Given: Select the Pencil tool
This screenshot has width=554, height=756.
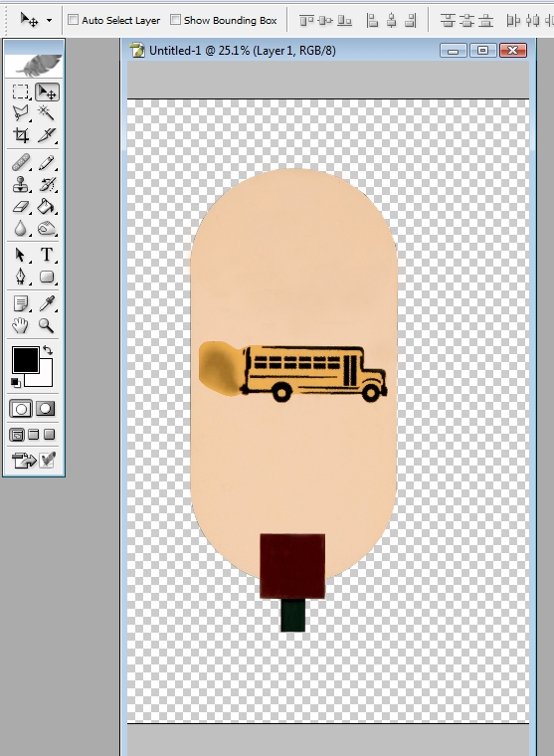Looking at the screenshot, I should 47,162.
